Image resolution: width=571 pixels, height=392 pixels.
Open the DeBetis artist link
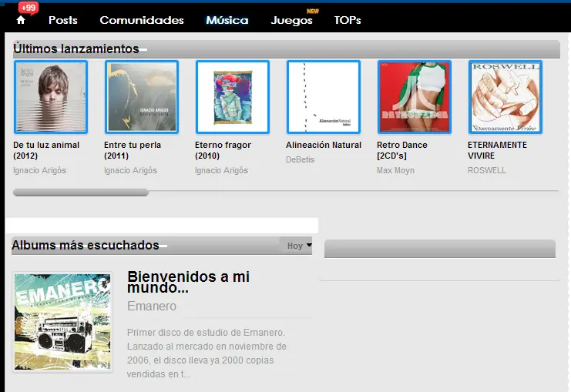(300, 159)
